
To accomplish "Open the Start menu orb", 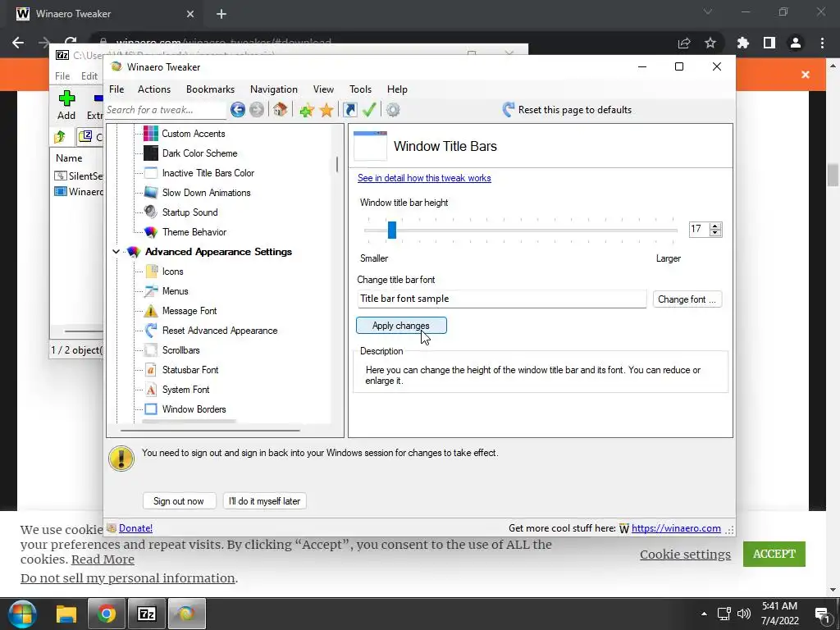I will coord(21,614).
